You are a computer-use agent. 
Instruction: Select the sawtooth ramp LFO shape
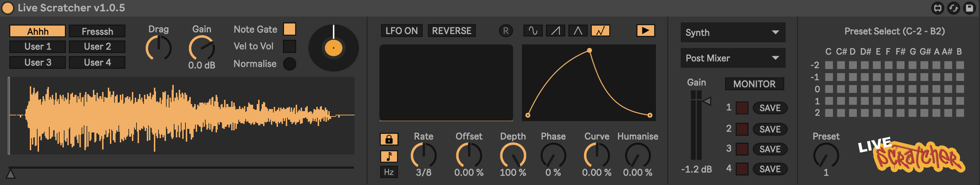556,31
